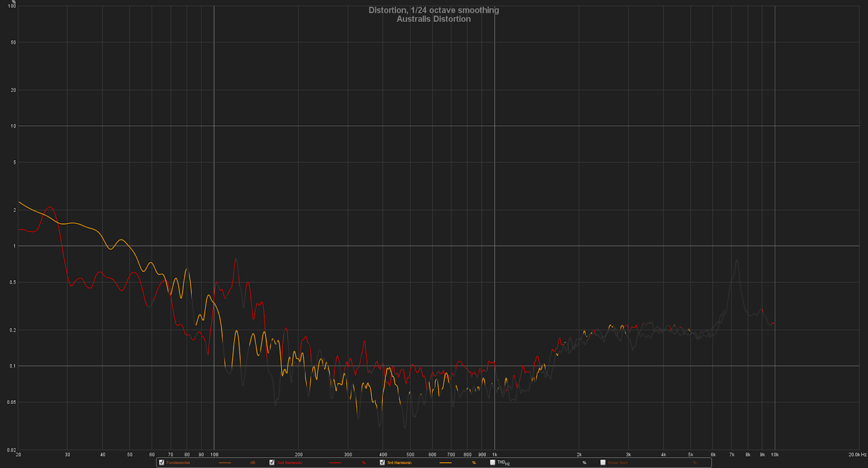The width and height of the screenshot is (868, 468).
Task: Uncheck the 2nd Harmonic trace checkbox
Action: [272, 463]
